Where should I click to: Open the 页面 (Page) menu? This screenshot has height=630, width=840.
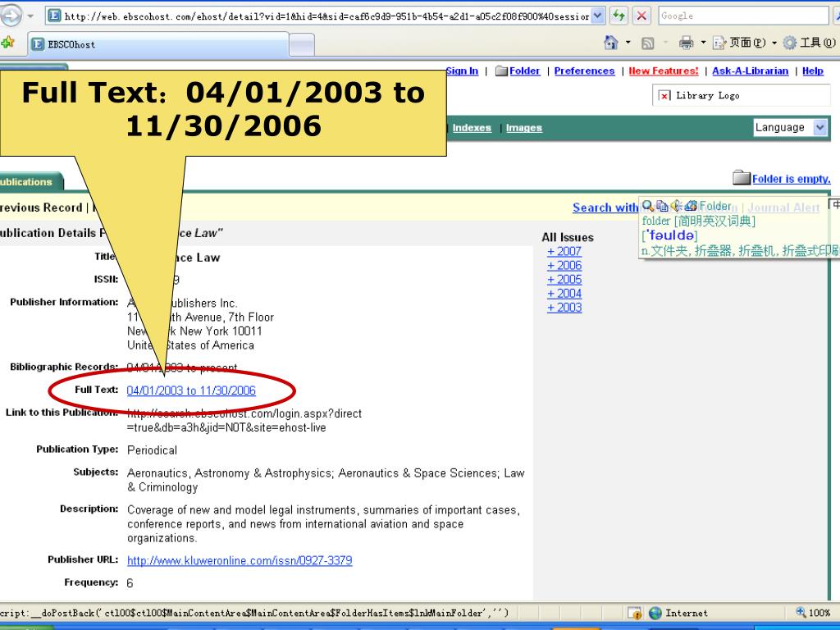[x=745, y=43]
